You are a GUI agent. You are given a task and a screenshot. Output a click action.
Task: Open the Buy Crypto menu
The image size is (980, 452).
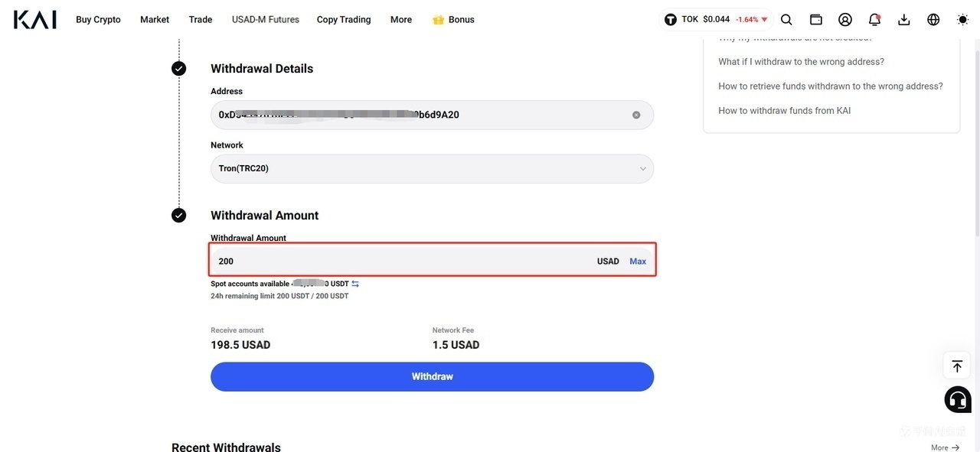pyautogui.click(x=98, y=20)
